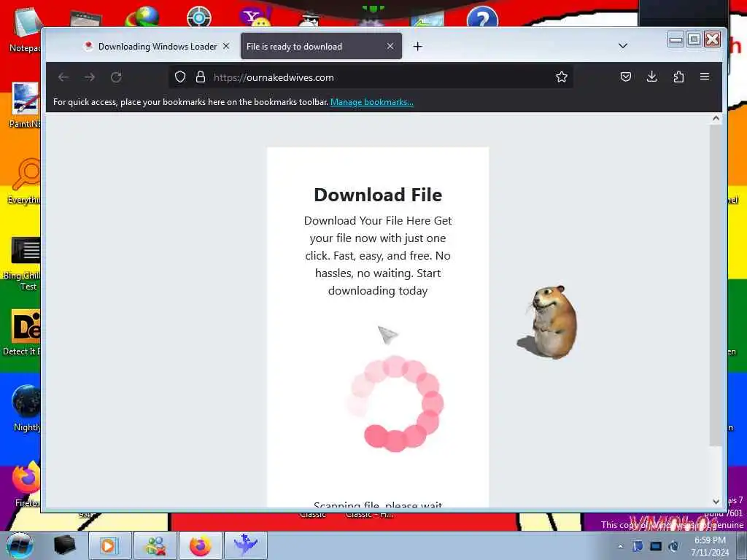Switch to Firefox in taskbar
747x560 pixels.
[200, 545]
